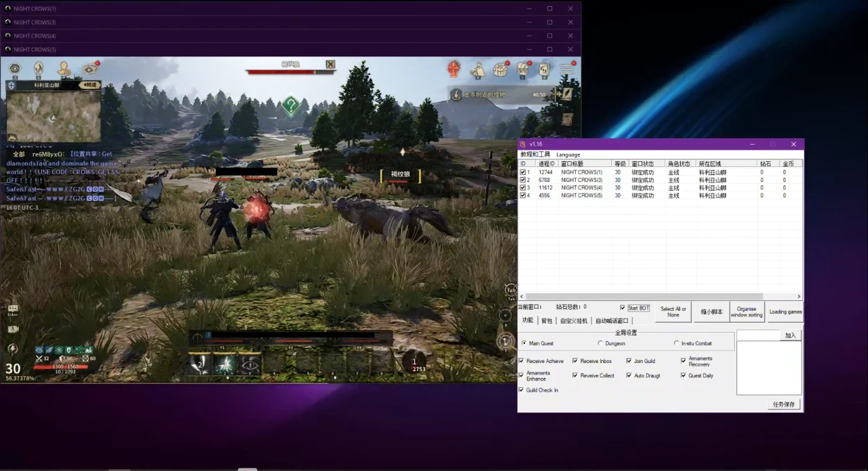Viewport: 868px width, 471px height.
Task: Click the Organise window sorting button
Action: (x=747, y=312)
